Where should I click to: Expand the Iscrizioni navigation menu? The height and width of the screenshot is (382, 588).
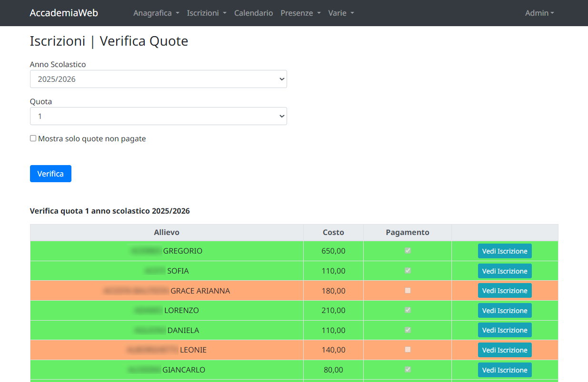pyautogui.click(x=206, y=13)
